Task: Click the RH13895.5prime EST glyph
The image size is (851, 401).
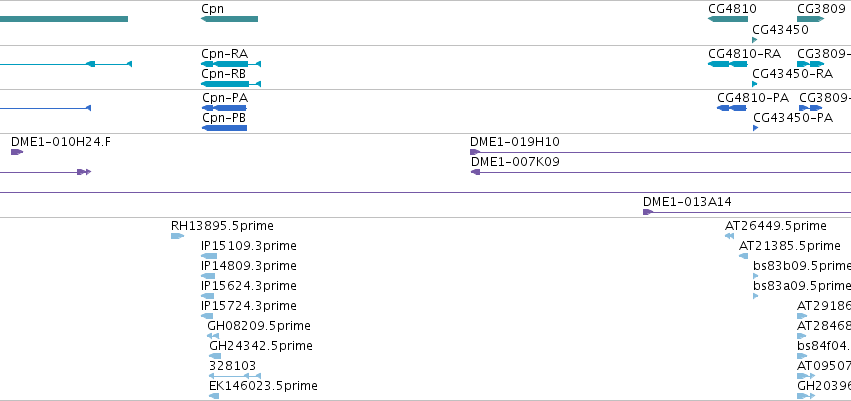Action: coord(177,236)
